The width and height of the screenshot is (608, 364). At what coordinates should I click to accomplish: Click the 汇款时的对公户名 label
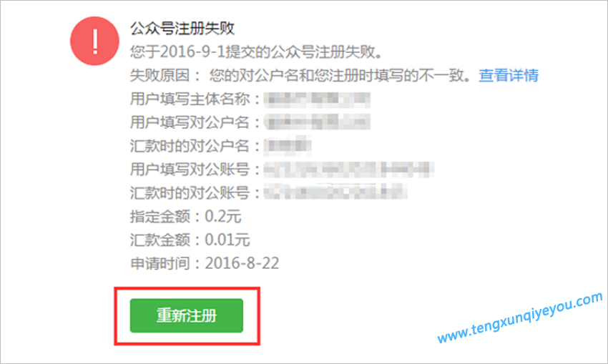pyautogui.click(x=195, y=146)
